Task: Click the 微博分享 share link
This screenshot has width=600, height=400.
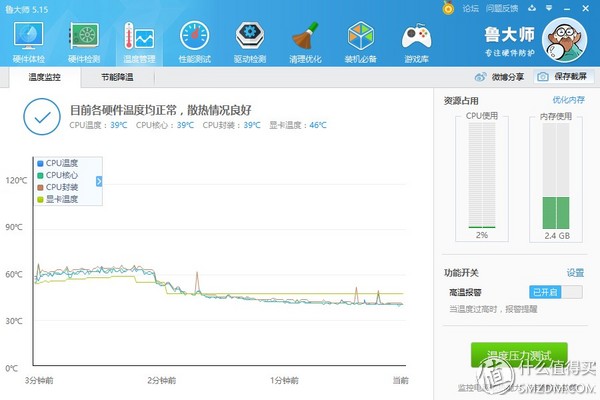Action: [507, 77]
